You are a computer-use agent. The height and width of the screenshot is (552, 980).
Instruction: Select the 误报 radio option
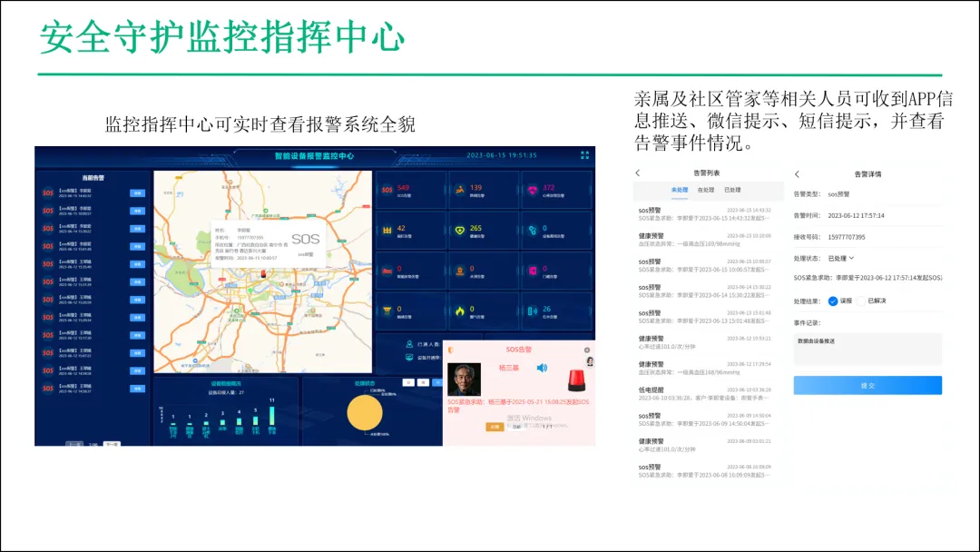[832, 301]
